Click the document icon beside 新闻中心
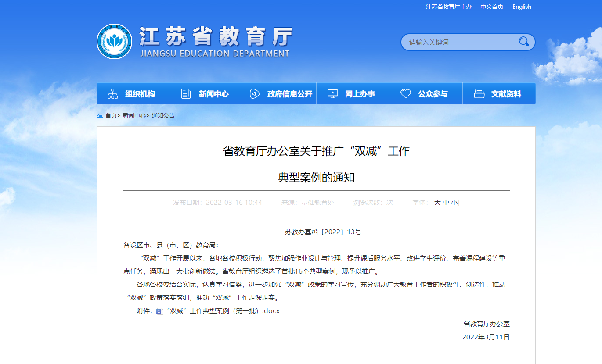 (x=186, y=94)
